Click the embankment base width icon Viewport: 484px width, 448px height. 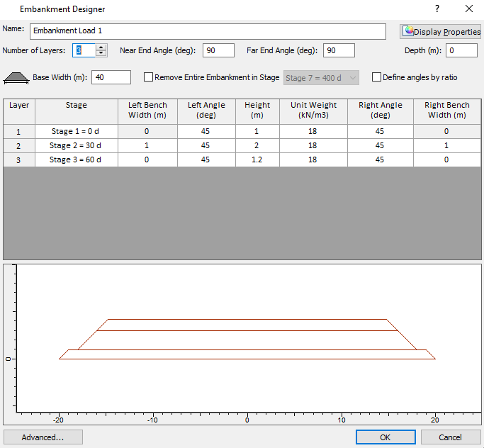point(16,78)
